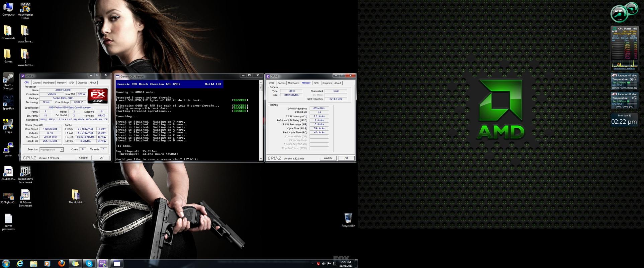
Task: Click memory Size value '8192 MBytes'
Action: click(291, 95)
